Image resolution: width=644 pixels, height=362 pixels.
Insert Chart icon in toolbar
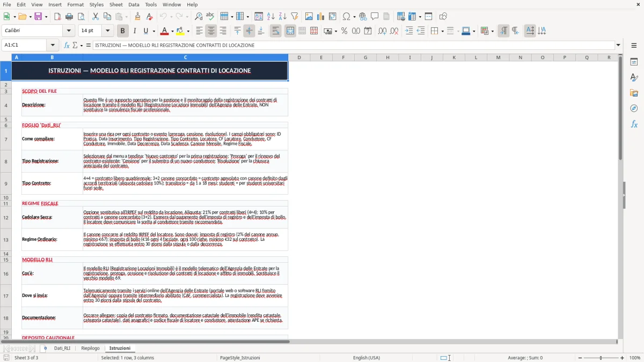[x=321, y=17]
